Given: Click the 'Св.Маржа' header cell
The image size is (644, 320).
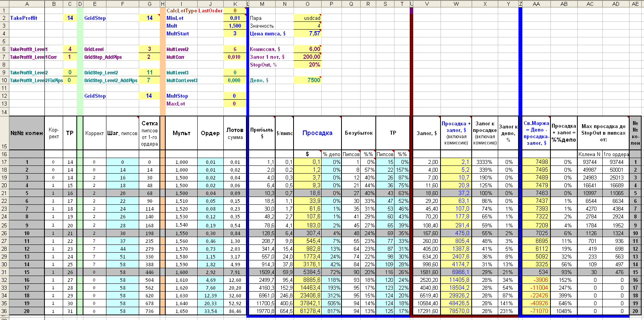Looking at the screenshot, I should pos(536,133).
